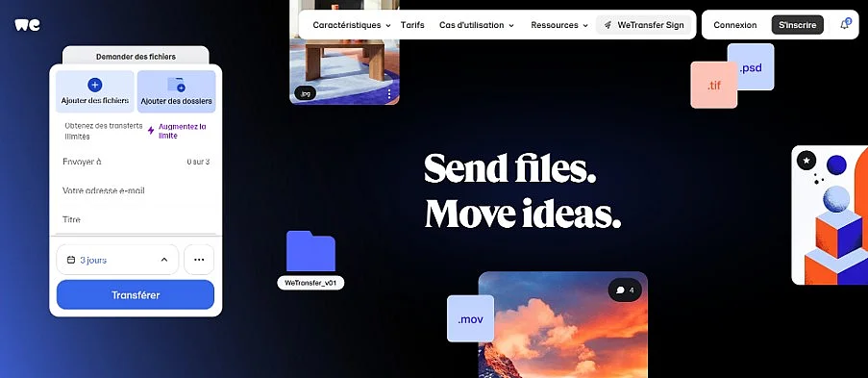
Task: Click the .mov file tile
Action: pyautogui.click(x=471, y=318)
